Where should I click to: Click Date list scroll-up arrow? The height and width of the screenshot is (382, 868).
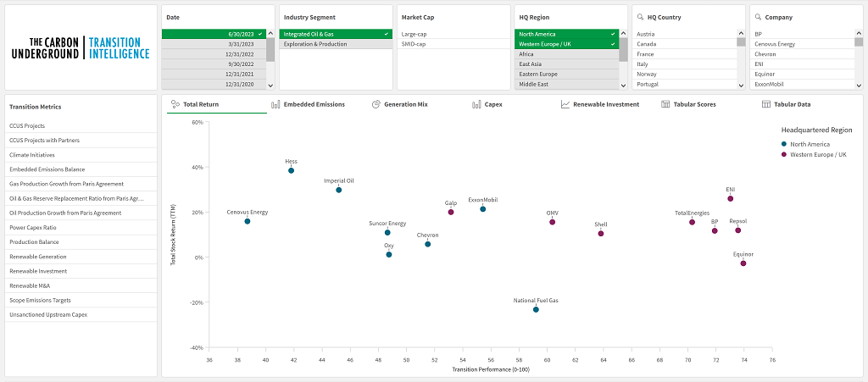(270, 33)
